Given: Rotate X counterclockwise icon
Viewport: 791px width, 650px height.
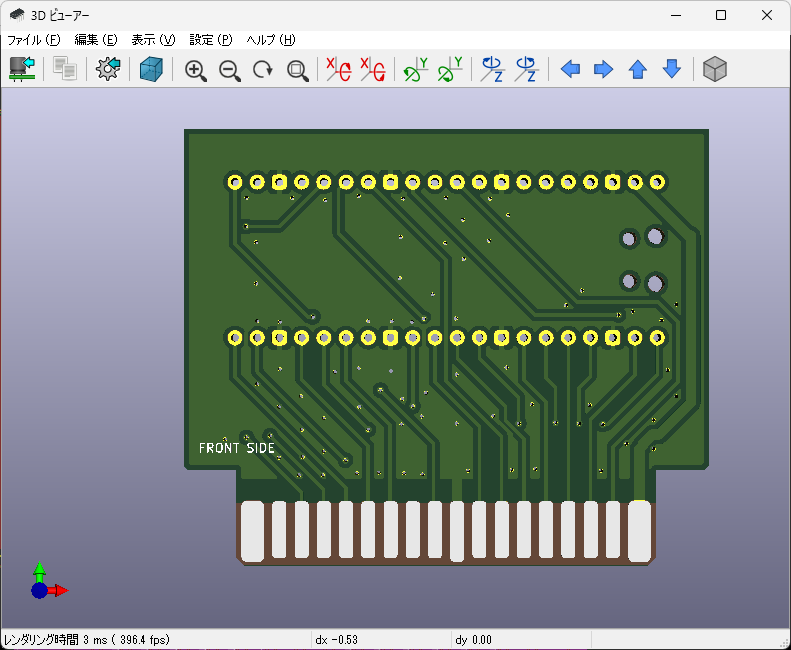Looking at the screenshot, I should pyautogui.click(x=373, y=69).
